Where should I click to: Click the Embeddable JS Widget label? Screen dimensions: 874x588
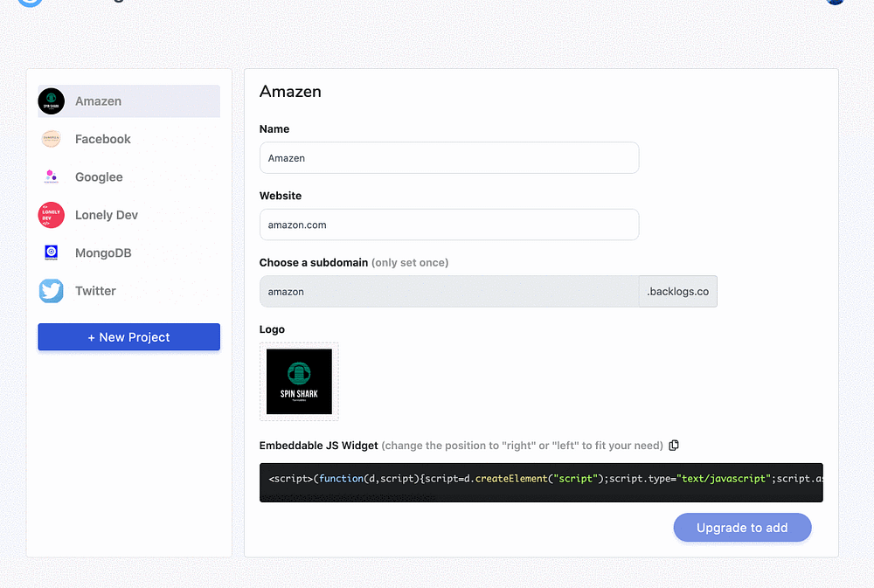point(319,446)
